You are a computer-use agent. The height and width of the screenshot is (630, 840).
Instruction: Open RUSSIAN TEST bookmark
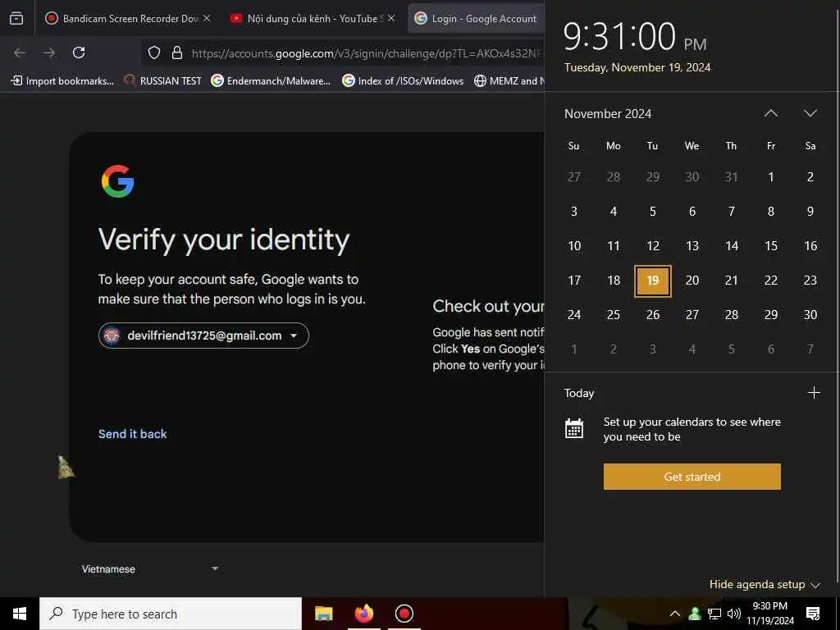pos(163,81)
